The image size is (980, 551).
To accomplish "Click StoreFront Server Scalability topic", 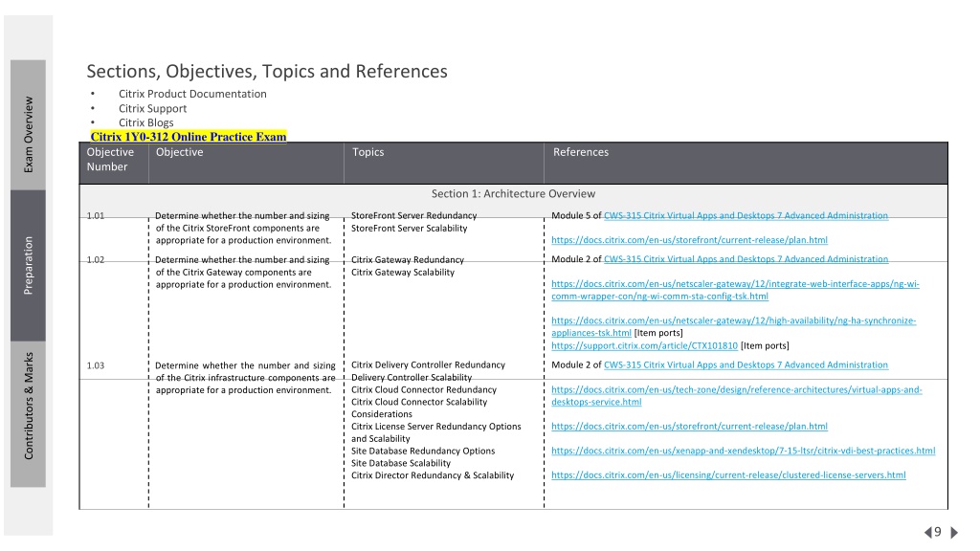I will coord(410,228).
